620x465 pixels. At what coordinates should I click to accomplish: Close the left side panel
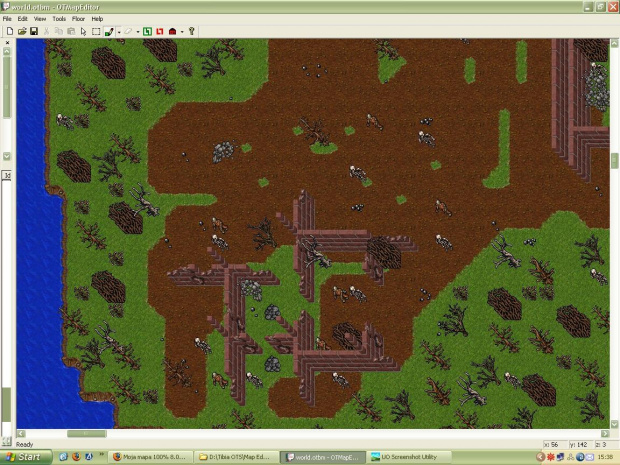[x=7, y=43]
